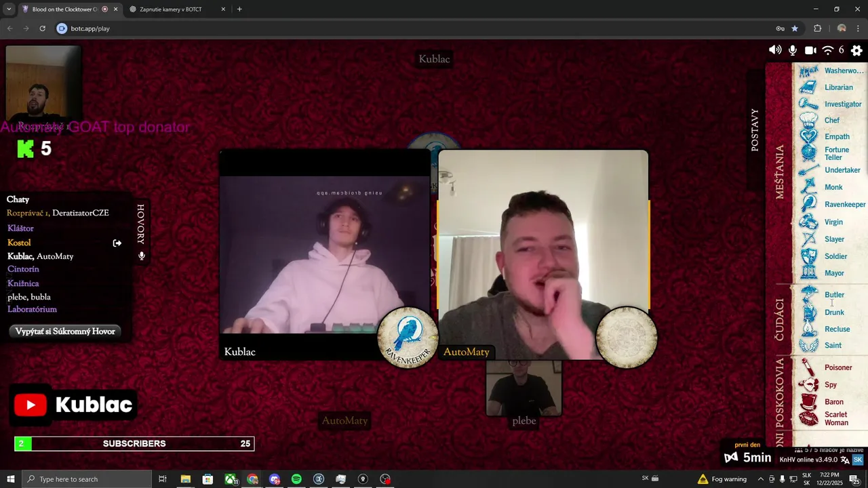Join the Laboratórium chat room
The image size is (868, 488).
(32, 309)
